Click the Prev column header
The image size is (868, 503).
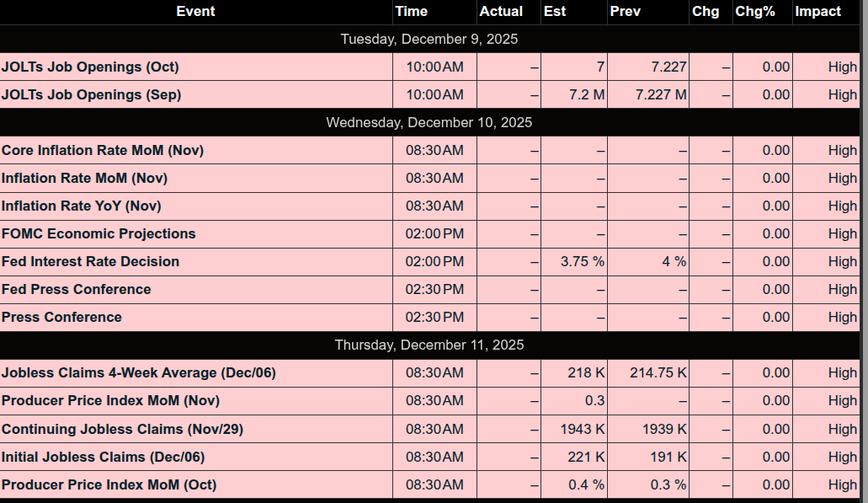point(625,12)
